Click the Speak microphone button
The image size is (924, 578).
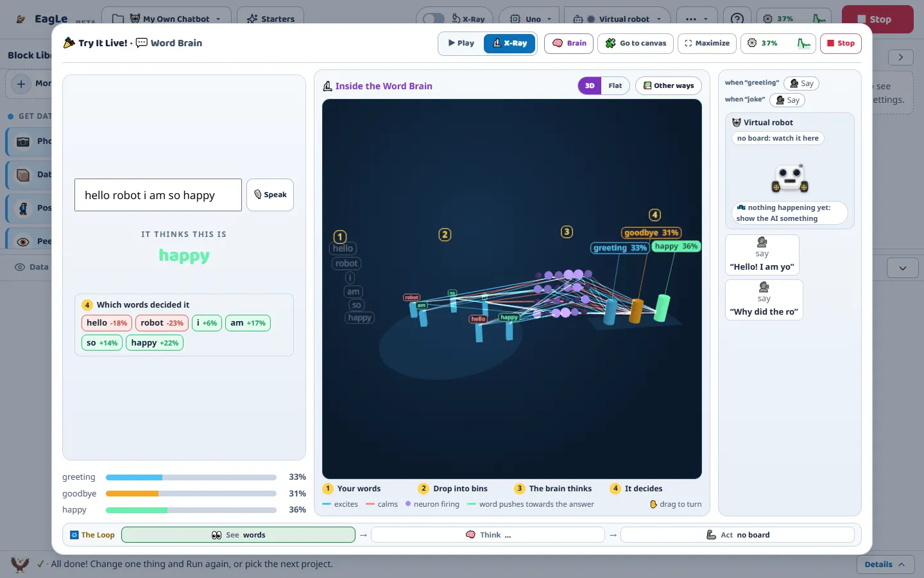click(x=270, y=195)
